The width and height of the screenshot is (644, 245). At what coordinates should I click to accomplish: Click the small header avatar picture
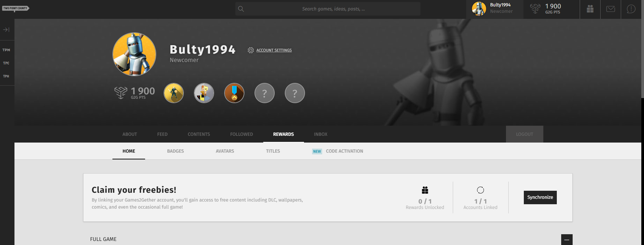(479, 9)
